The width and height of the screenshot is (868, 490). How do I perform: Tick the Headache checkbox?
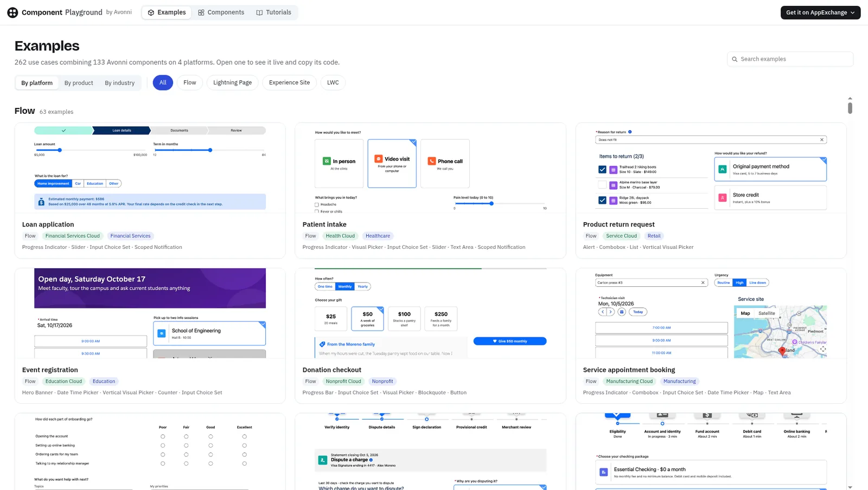click(x=317, y=205)
